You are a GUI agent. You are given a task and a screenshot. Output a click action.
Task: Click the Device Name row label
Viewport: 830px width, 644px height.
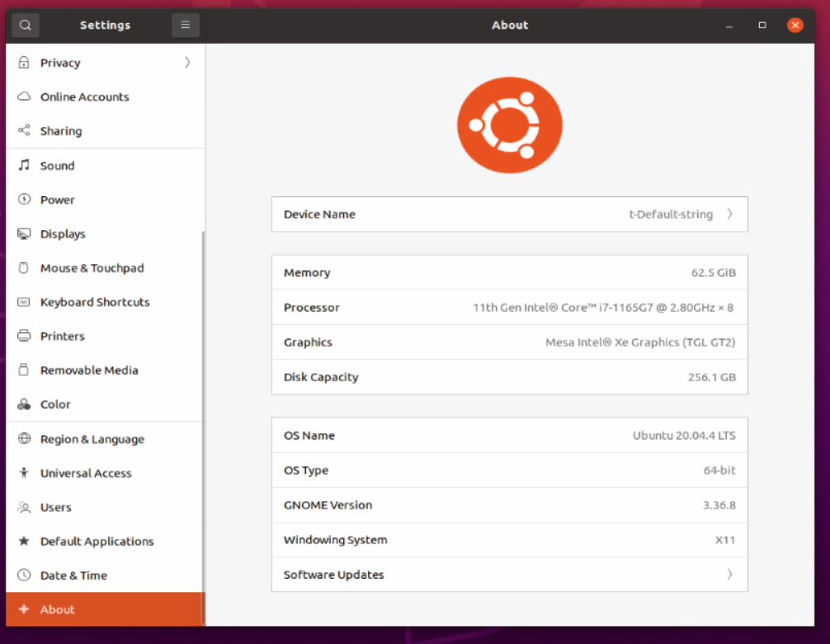coord(319,214)
